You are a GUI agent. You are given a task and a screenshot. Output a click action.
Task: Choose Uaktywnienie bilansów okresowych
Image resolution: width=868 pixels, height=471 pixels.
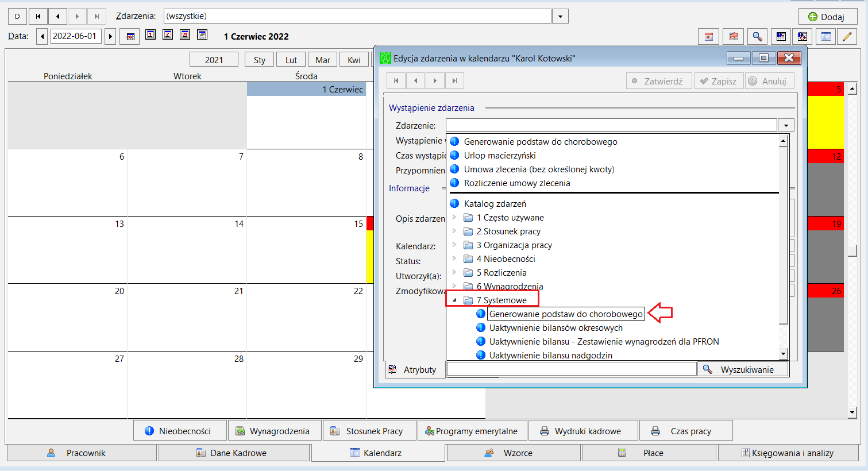(556, 327)
